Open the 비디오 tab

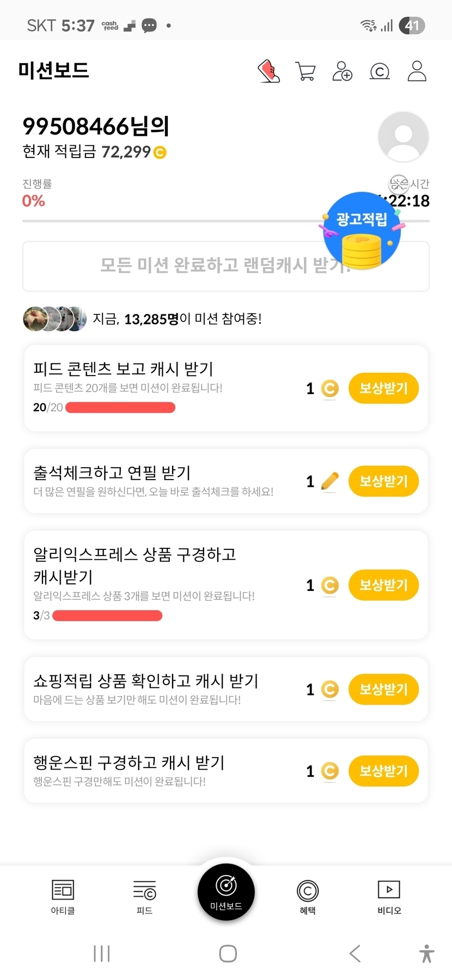389,897
